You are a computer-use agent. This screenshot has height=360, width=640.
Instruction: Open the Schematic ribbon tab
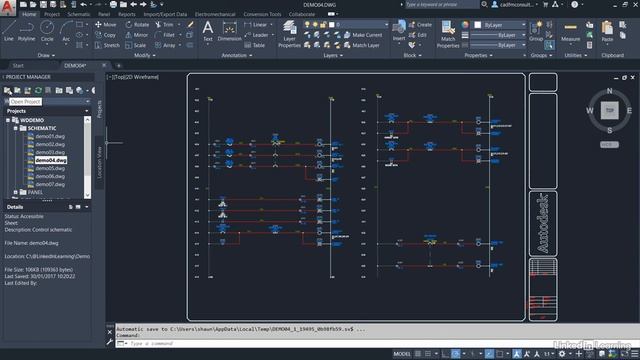(x=78, y=14)
